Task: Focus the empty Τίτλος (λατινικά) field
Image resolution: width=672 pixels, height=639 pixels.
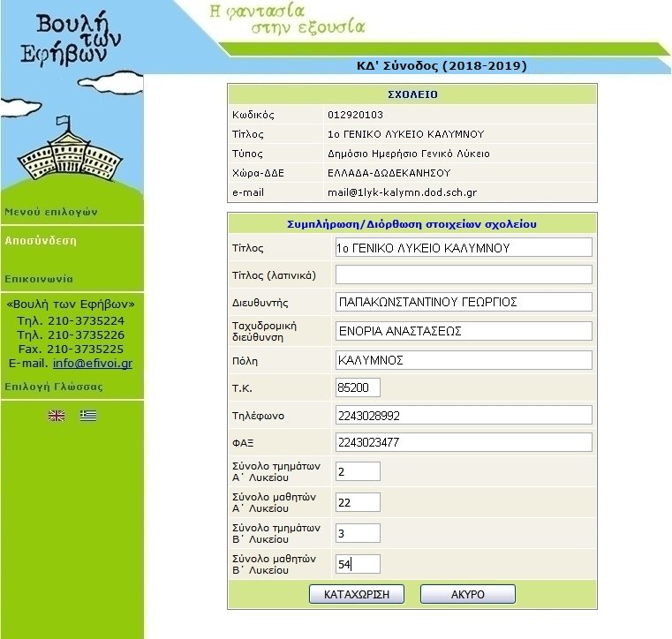Action: click(x=464, y=274)
